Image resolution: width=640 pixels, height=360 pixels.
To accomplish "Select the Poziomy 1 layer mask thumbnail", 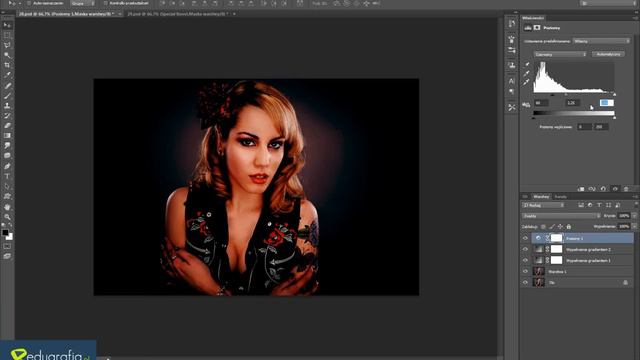I will [x=556, y=238].
